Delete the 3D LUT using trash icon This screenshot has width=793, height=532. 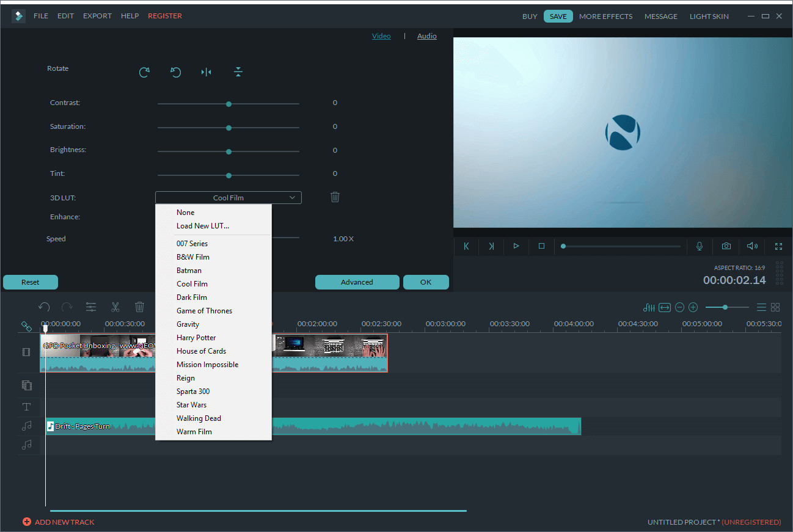point(335,197)
